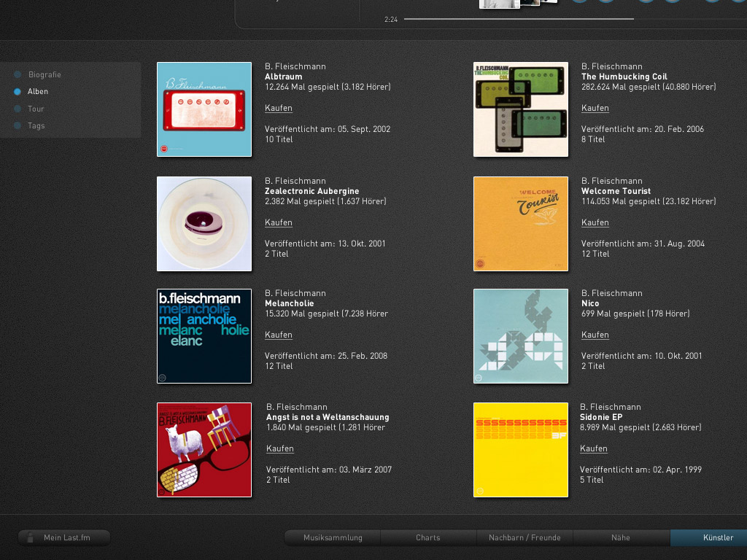Screen dimensions: 747x560
Task: Click '282.624 Mal gespielt (40.880 Hörer)'
Action: tap(649, 87)
